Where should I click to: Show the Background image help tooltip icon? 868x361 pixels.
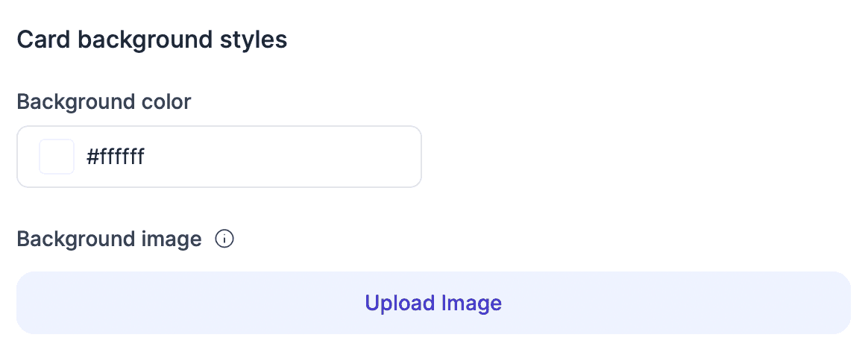[x=224, y=239]
